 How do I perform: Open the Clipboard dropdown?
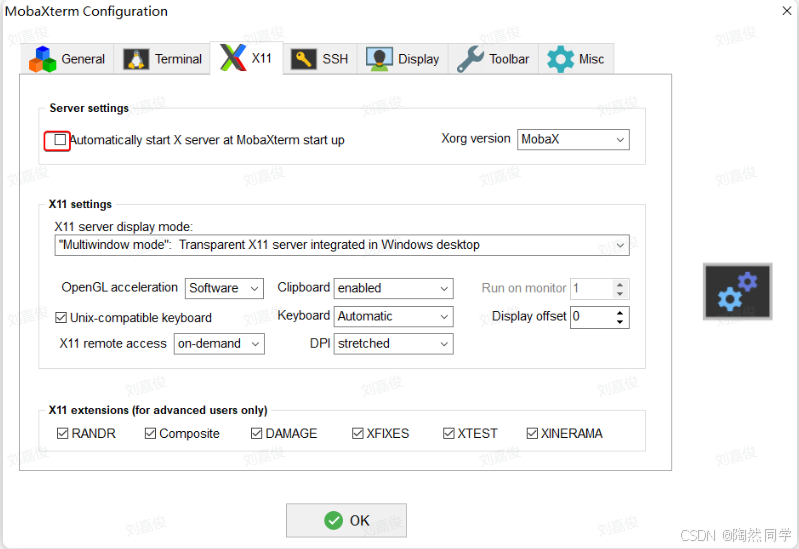point(393,289)
